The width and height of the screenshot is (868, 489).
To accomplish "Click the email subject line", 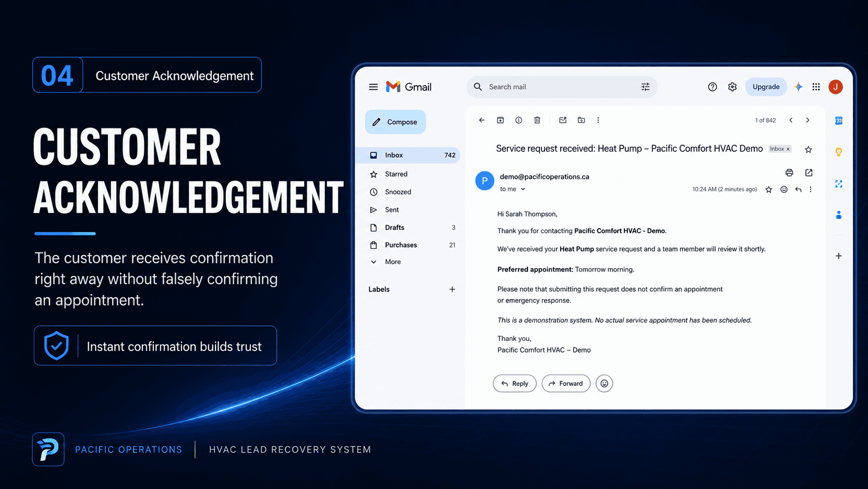I will coord(629,149).
